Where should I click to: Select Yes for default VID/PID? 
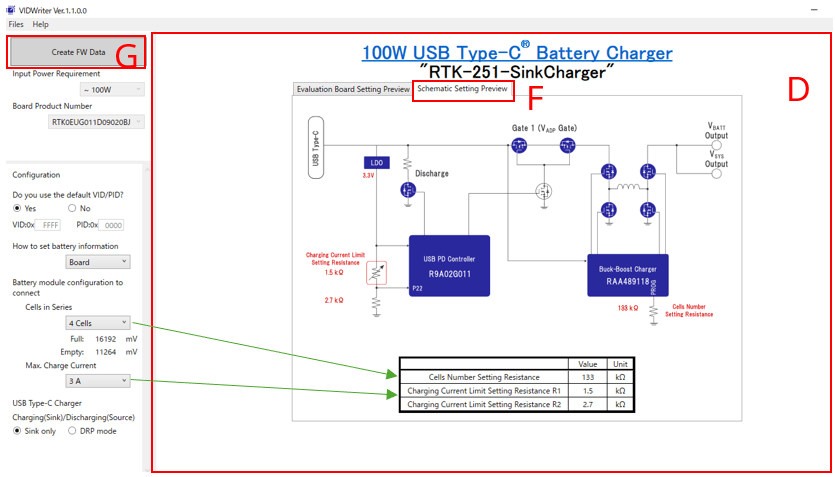(18, 208)
